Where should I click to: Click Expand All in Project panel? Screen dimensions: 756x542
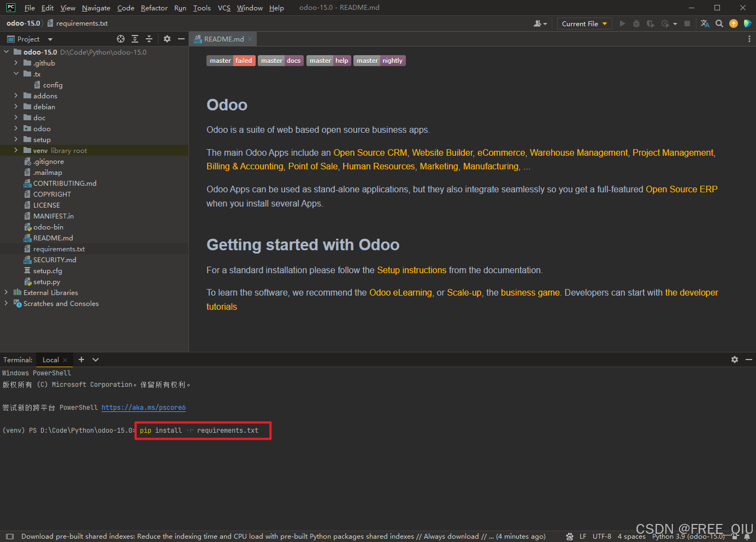tap(135, 39)
